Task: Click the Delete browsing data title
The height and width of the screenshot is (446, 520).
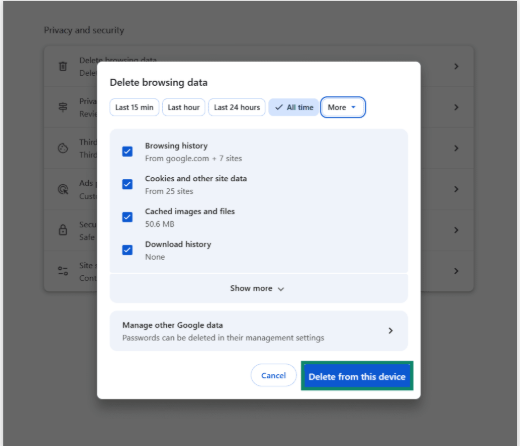Action: click(159, 82)
